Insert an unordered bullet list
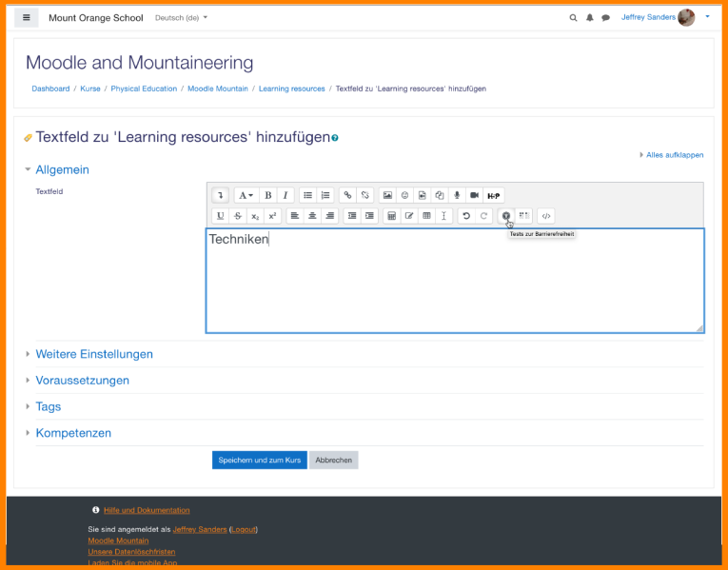 tap(307, 195)
